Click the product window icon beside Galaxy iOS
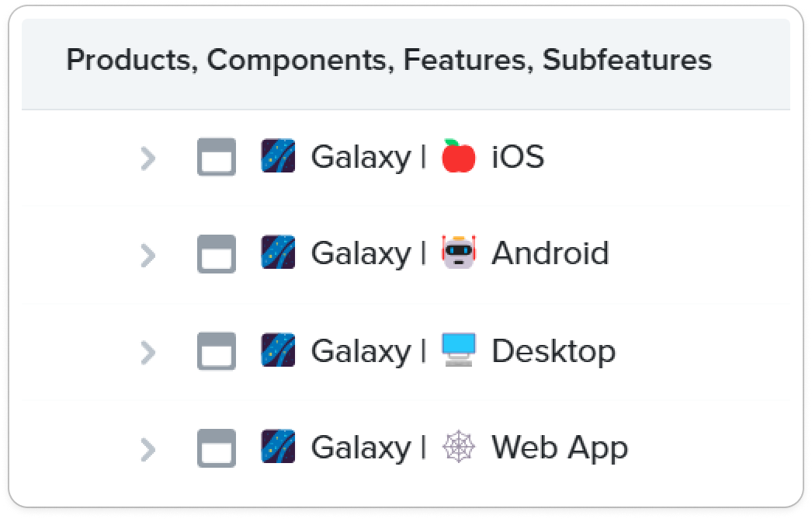The height and width of the screenshot is (519, 812). pos(217,157)
